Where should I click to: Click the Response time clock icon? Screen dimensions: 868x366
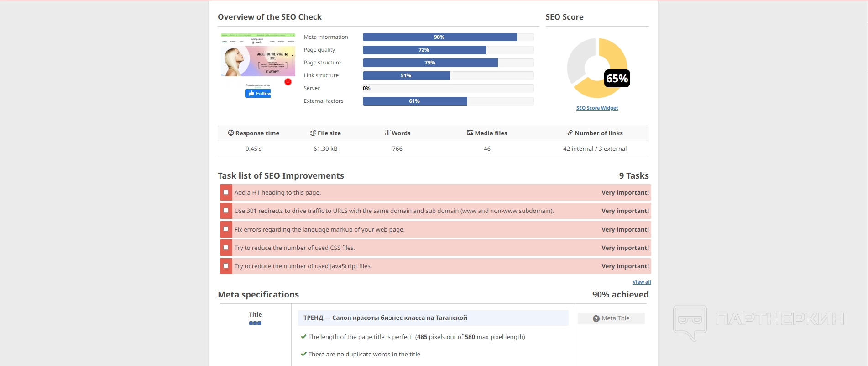[230, 133]
